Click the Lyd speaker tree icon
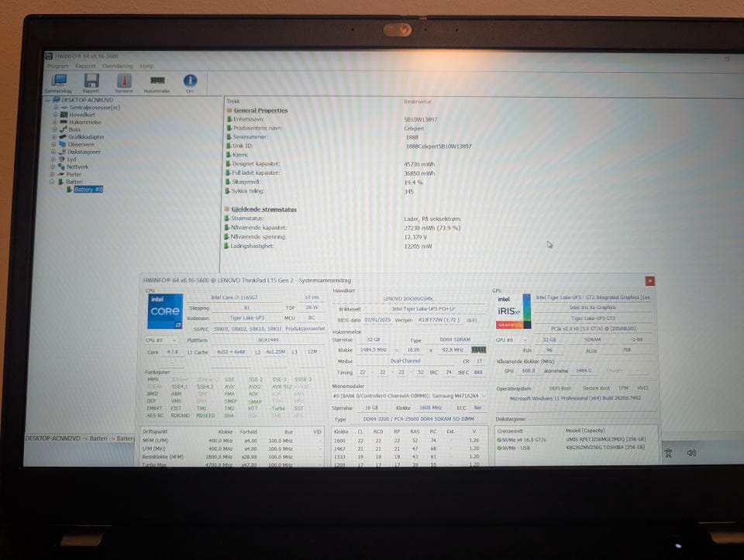 [x=62, y=160]
